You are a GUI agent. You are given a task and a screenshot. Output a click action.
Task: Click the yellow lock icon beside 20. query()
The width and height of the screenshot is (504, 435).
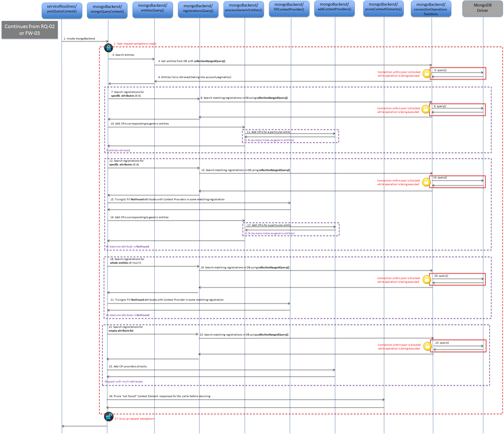tap(426, 279)
